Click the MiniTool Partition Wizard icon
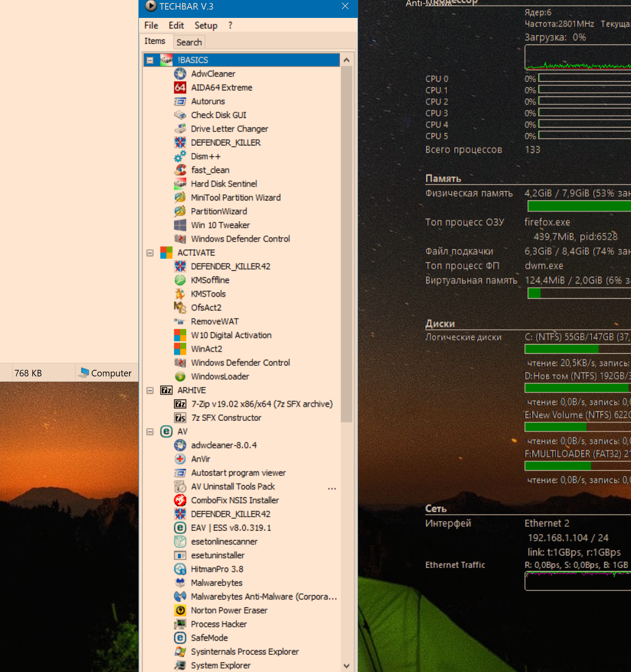 click(180, 197)
